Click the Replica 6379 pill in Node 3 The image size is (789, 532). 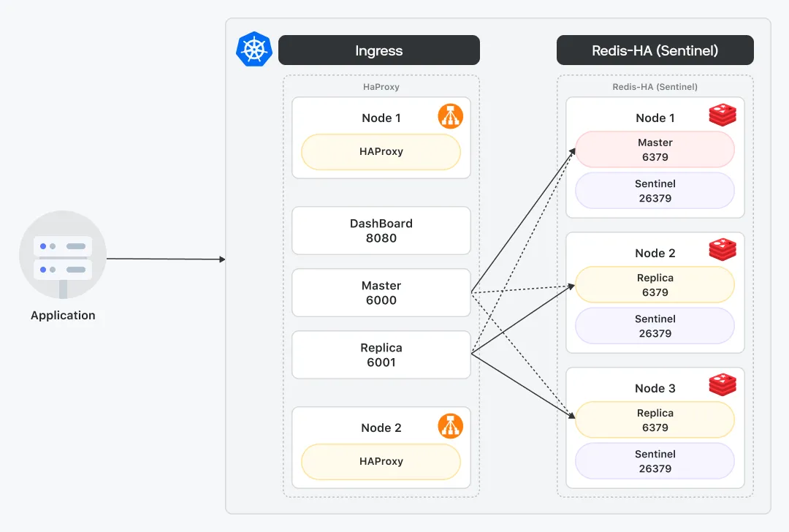point(655,419)
